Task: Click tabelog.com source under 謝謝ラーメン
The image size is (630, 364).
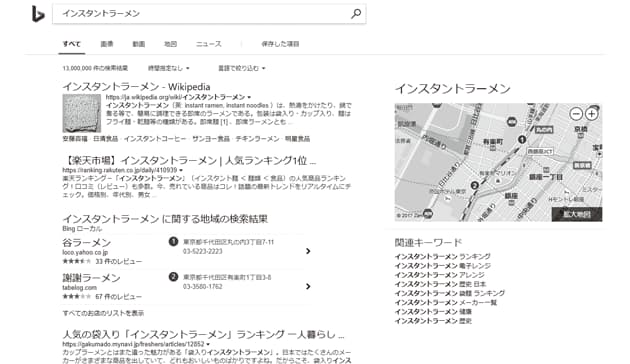Action: click(x=80, y=288)
